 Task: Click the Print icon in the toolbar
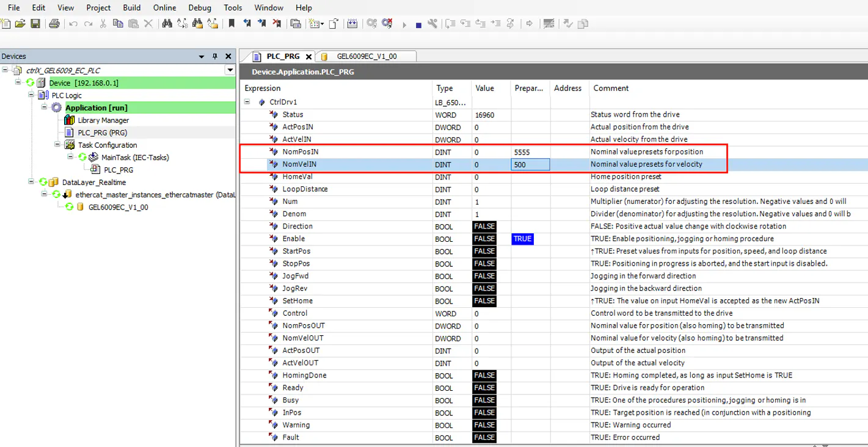tap(54, 24)
